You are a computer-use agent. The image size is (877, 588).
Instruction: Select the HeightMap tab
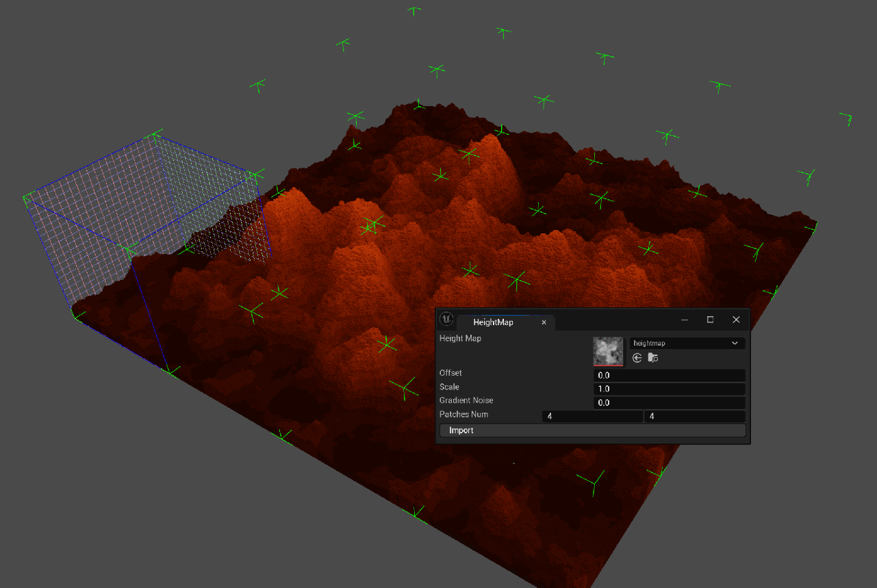click(493, 322)
